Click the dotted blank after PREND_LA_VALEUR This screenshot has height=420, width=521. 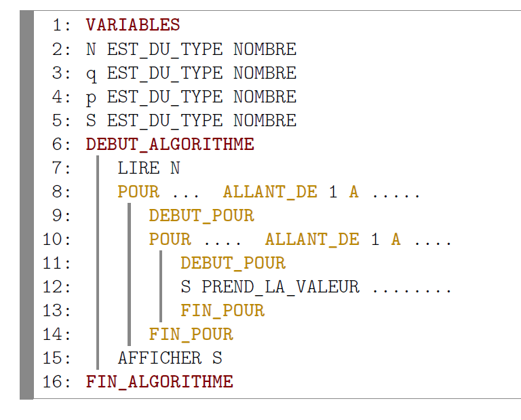412,289
